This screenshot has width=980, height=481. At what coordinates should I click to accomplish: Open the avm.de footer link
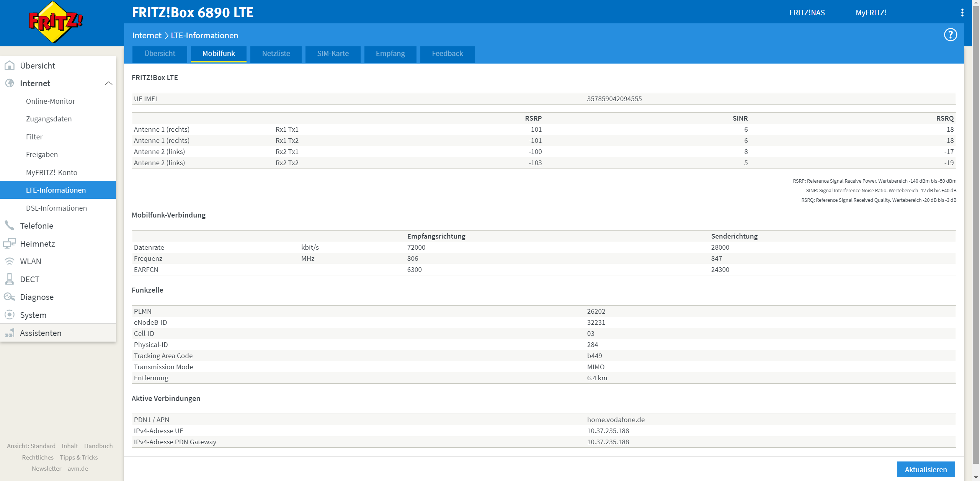pyautogui.click(x=78, y=468)
